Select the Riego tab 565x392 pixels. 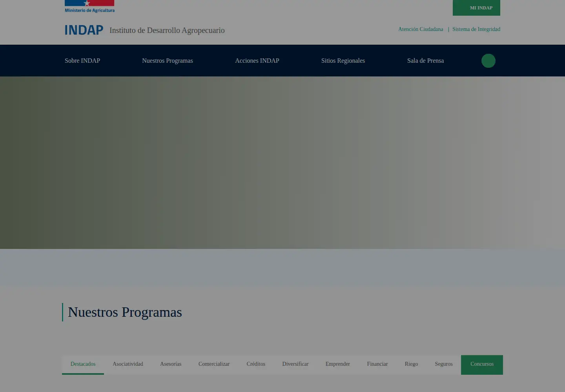tap(411, 365)
